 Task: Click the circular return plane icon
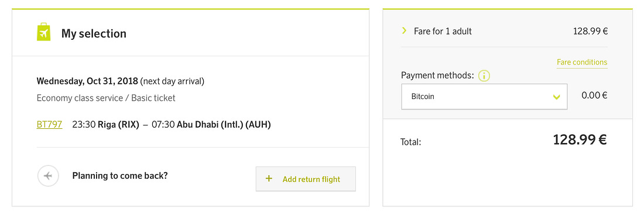tap(49, 176)
